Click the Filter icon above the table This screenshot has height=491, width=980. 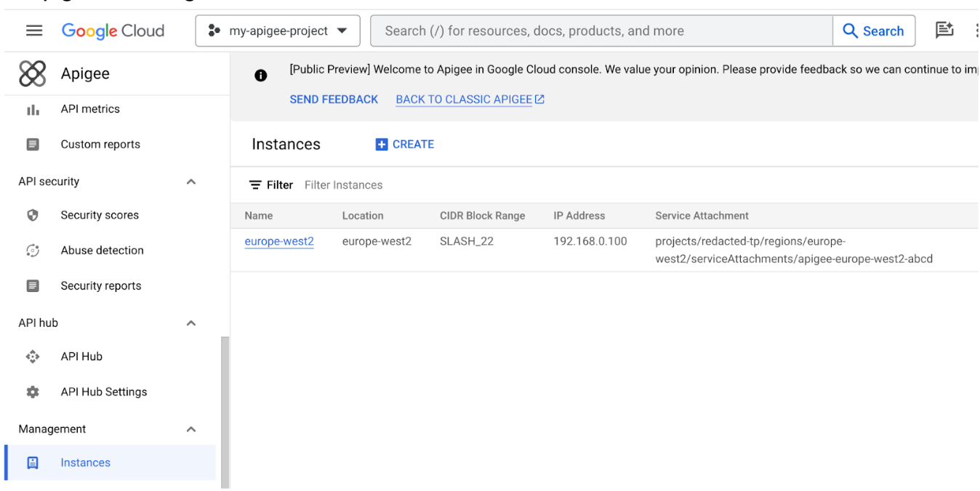point(254,184)
